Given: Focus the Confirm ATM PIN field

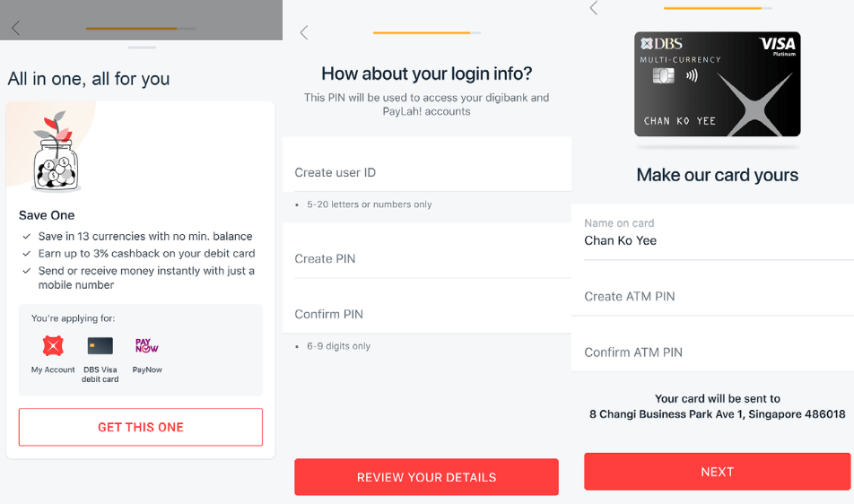Looking at the screenshot, I should 712,352.
